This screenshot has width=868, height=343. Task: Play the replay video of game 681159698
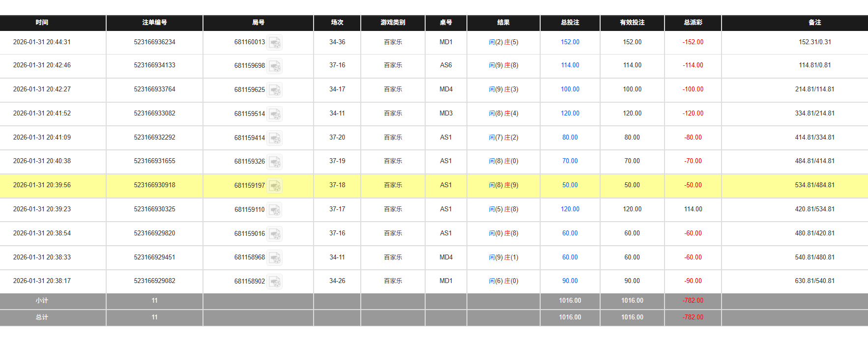point(275,66)
